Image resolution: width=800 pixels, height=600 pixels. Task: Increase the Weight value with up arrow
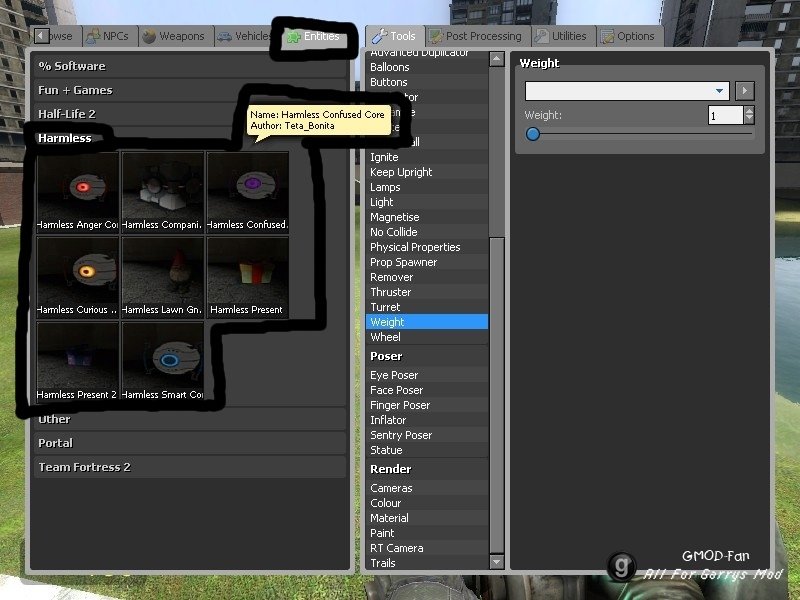(x=749, y=111)
